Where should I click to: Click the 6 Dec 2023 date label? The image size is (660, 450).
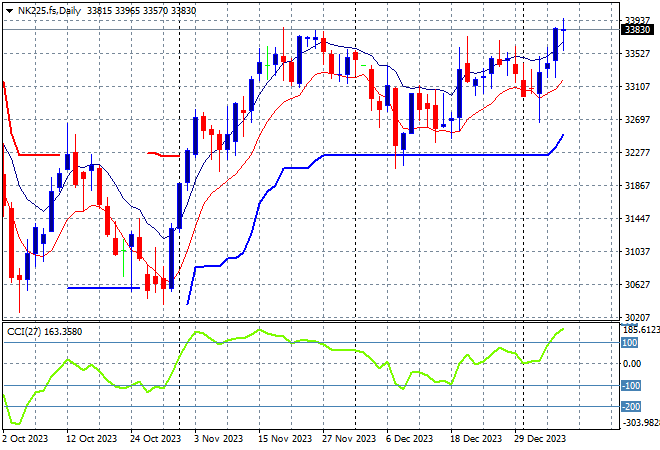click(x=410, y=438)
